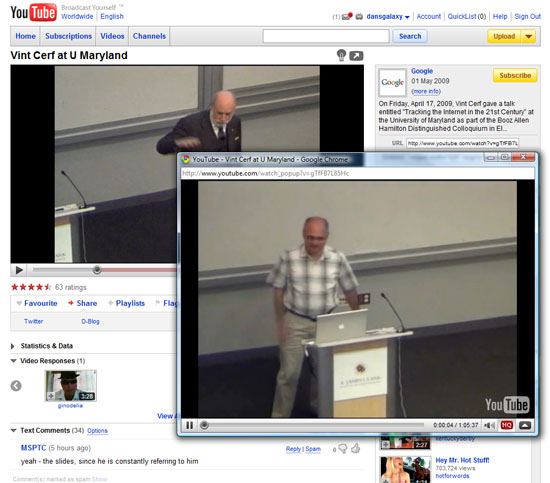Subscribe to the Google channel
The height and width of the screenshot is (483, 550).
[x=515, y=75]
